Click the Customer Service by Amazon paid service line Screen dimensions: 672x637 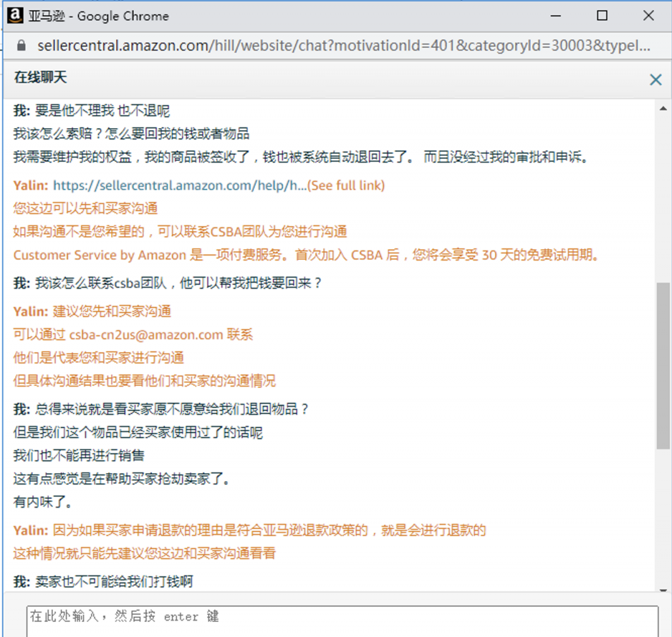click(306, 255)
